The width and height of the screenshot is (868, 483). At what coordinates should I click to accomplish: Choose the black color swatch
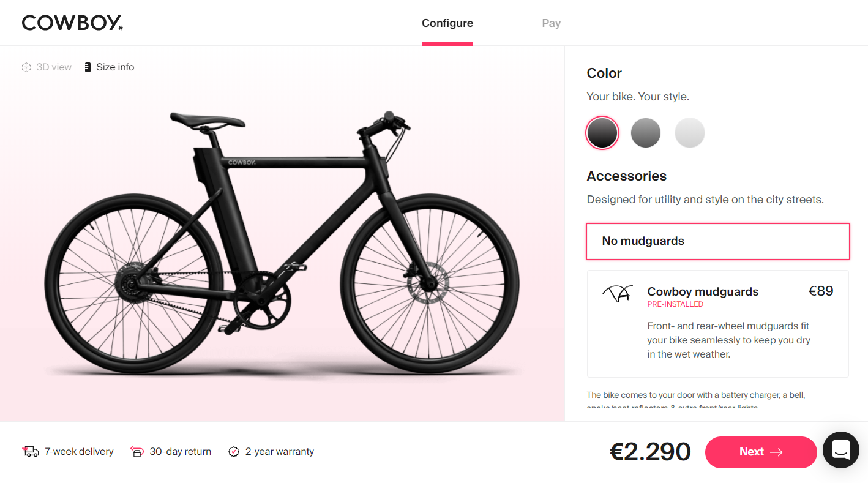click(x=602, y=133)
